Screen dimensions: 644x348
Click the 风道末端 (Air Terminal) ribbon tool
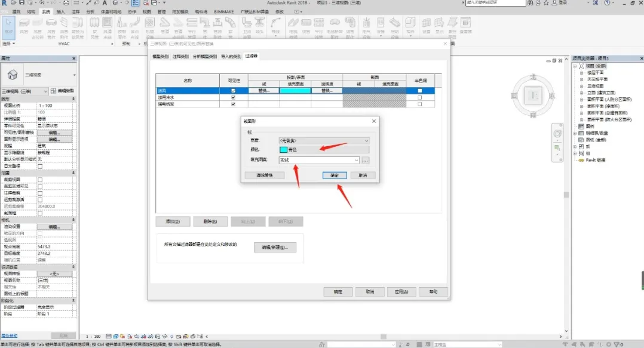(x=107, y=26)
